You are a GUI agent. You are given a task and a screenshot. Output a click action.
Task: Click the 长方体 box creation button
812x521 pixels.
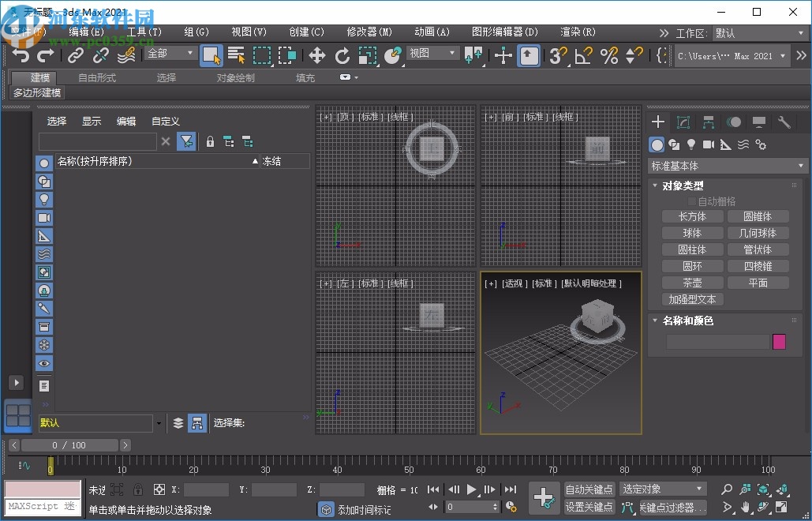[692, 216]
